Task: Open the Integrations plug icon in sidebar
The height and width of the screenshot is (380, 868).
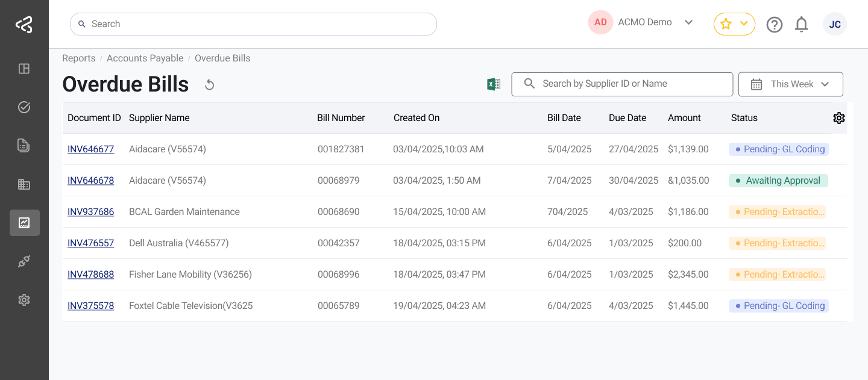Action: pyautogui.click(x=24, y=261)
